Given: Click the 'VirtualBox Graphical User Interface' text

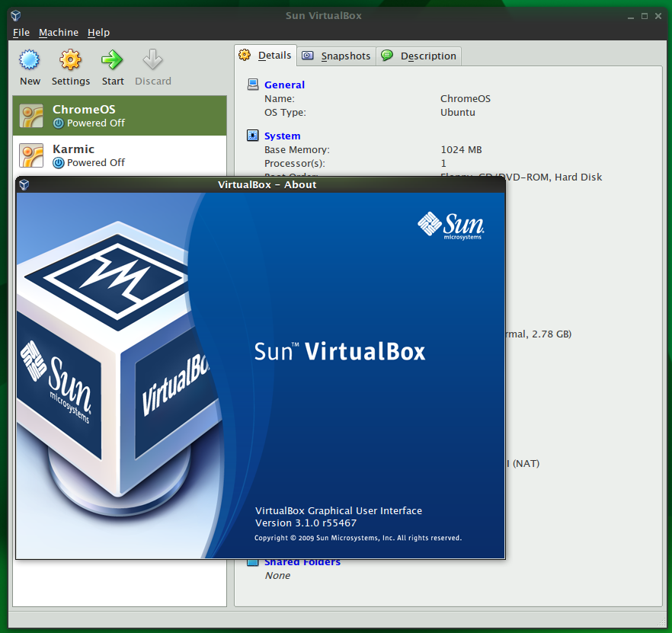Looking at the screenshot, I should click(x=338, y=510).
